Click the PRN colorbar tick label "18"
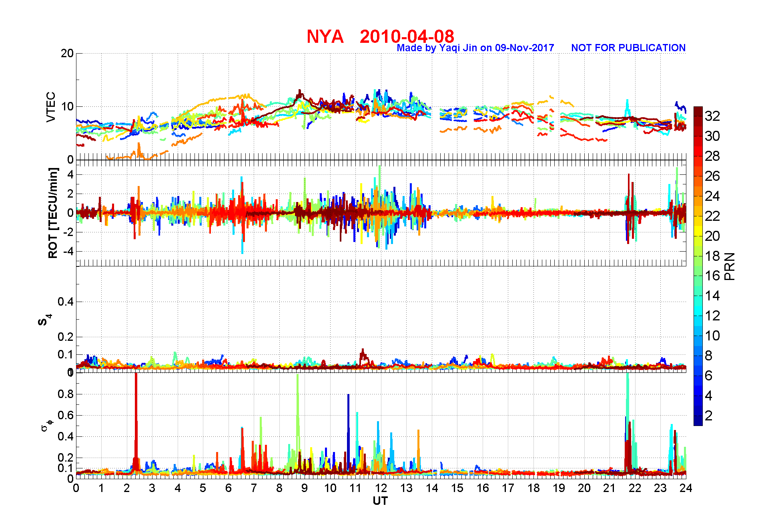This screenshot has height=532, width=762. tap(712, 256)
